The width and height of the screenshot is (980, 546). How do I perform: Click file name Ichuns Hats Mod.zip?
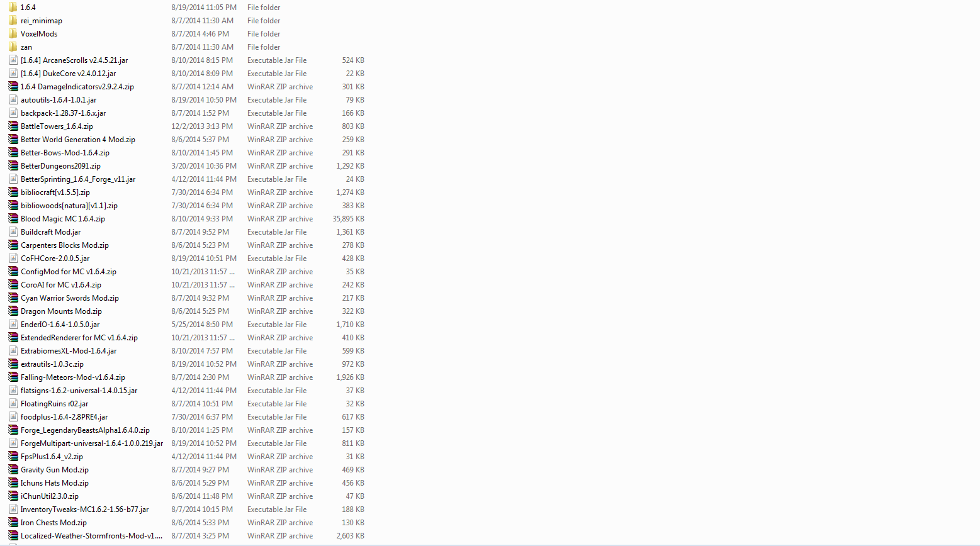pyautogui.click(x=55, y=483)
